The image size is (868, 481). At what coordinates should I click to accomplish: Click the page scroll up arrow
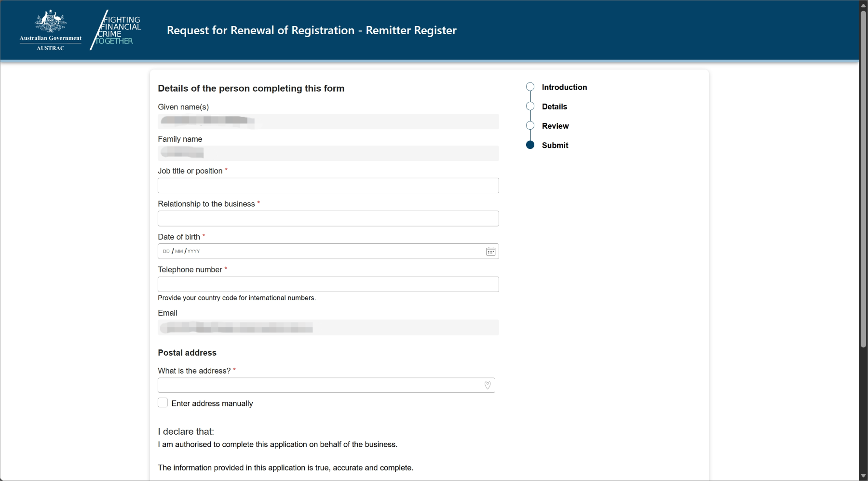[x=863, y=5]
